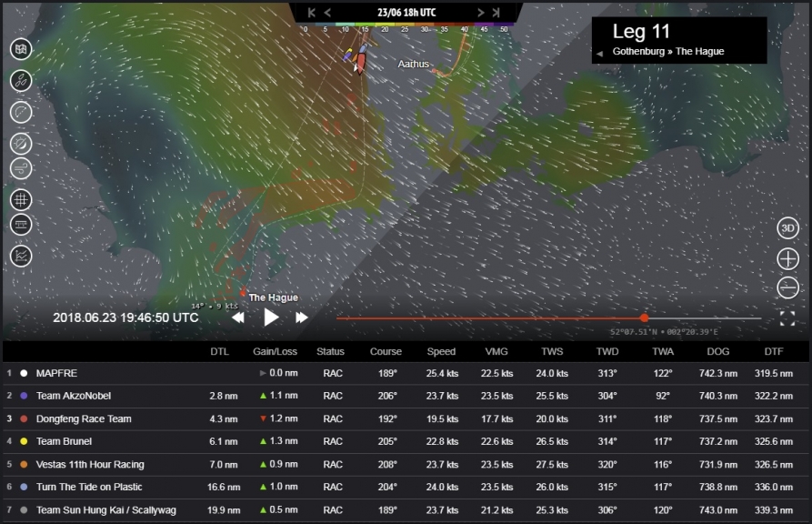Sort table by Status column

(x=330, y=351)
